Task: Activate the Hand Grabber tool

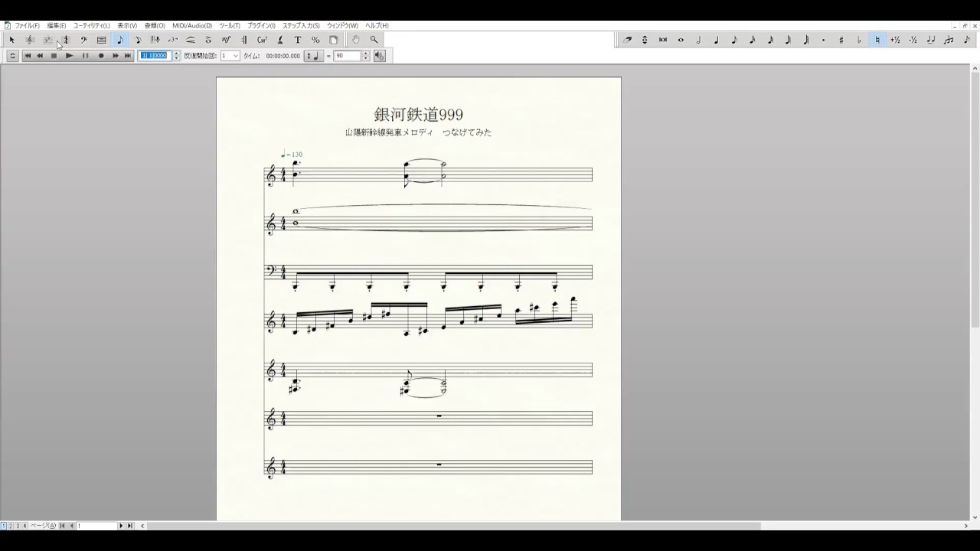Action: point(355,40)
